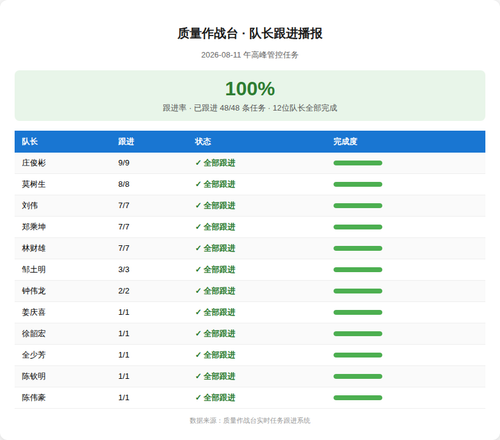
Task: Select captain name 全少芳
Action: (x=34, y=355)
